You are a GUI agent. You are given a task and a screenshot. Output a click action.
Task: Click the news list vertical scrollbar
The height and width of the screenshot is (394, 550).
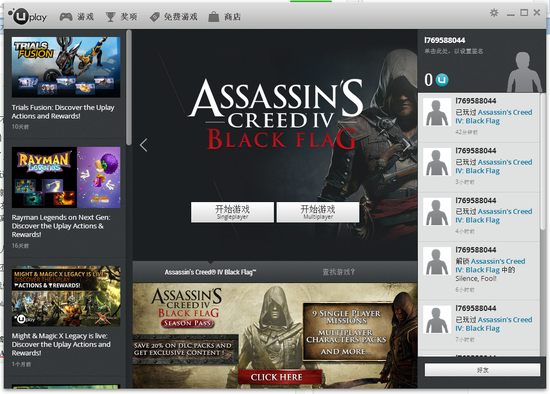pos(129,87)
